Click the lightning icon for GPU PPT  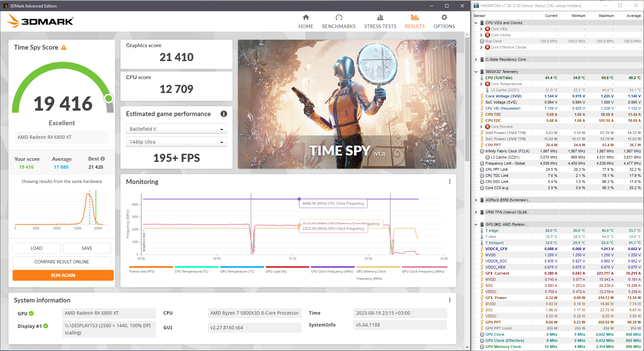pos(482,322)
